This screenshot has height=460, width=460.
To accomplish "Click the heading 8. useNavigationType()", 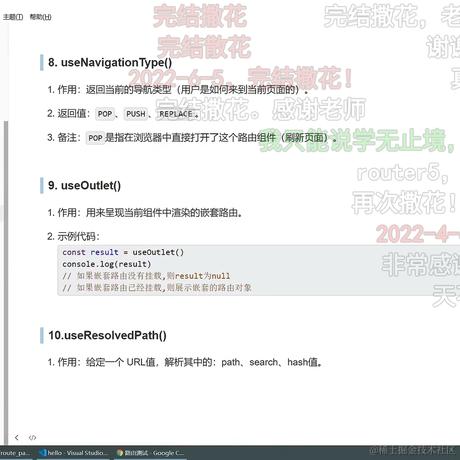I will (x=110, y=62).
